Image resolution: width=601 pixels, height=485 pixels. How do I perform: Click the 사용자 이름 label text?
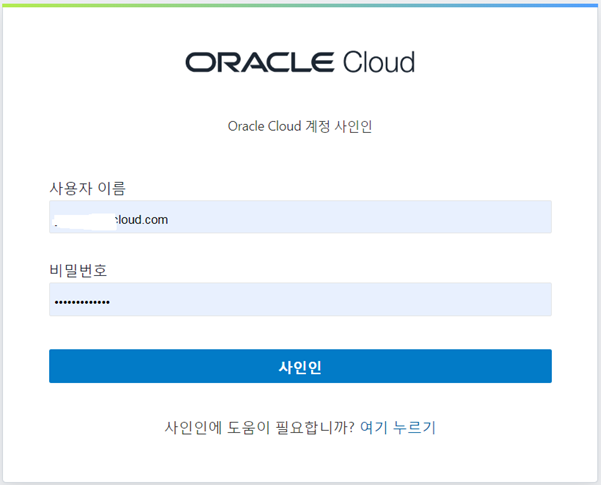[x=87, y=188]
